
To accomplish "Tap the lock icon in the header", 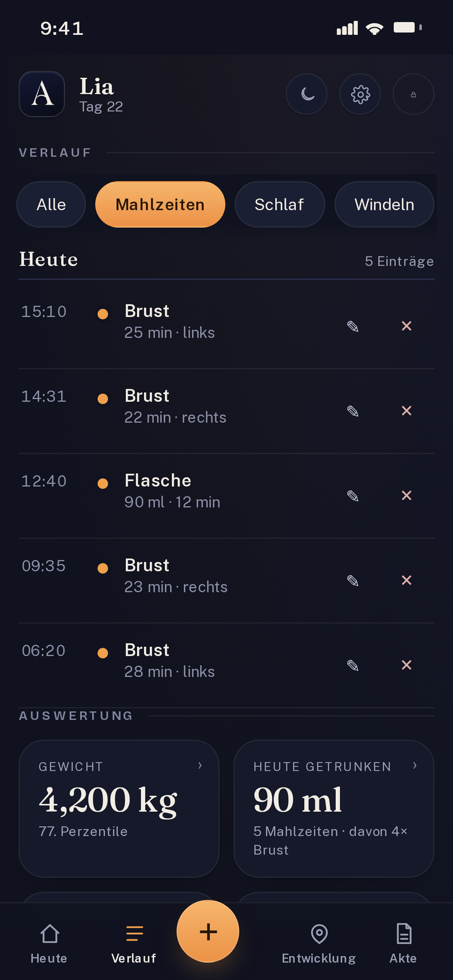I will click(414, 94).
